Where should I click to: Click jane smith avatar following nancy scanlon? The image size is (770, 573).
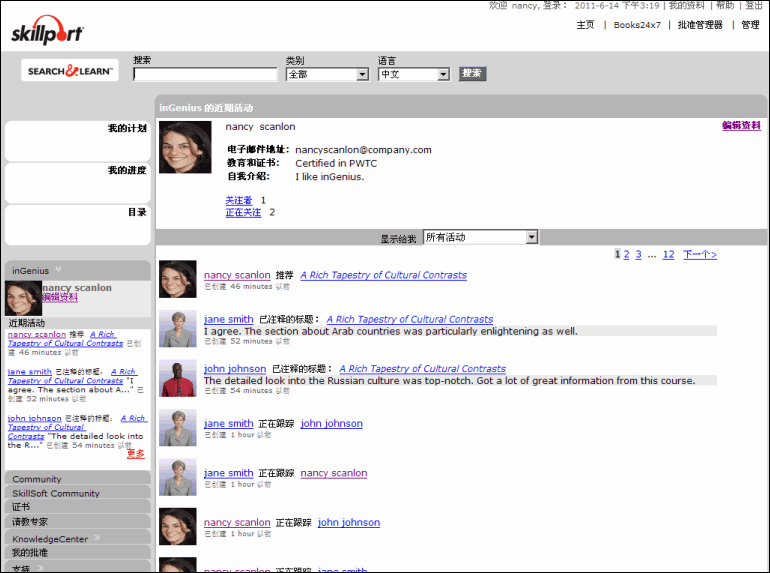click(x=178, y=477)
